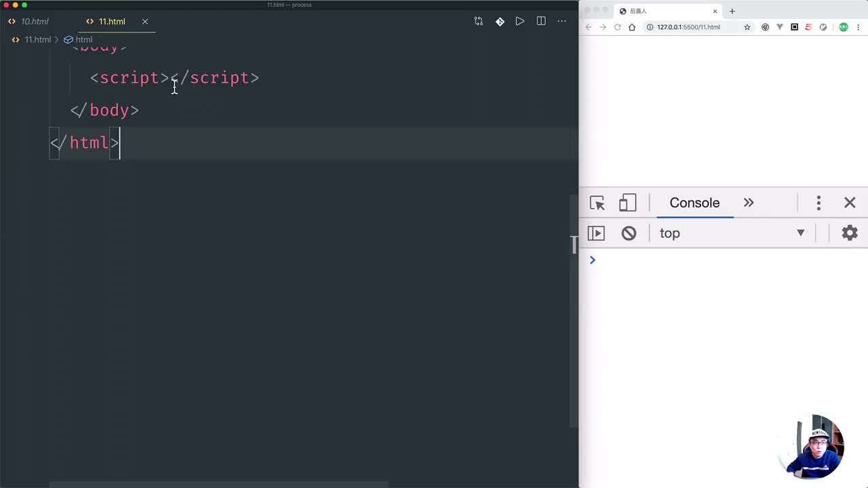868x488 pixels.
Task: Click the red striped extension icon
Action: click(x=808, y=27)
